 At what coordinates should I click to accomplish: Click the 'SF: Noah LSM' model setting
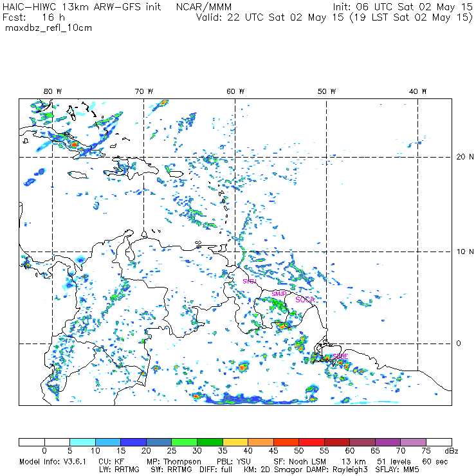(300, 462)
